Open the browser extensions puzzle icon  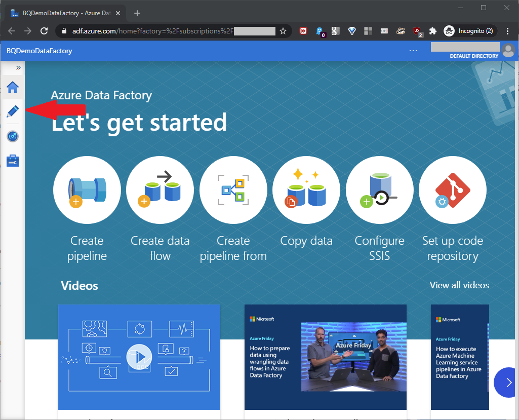click(x=432, y=31)
